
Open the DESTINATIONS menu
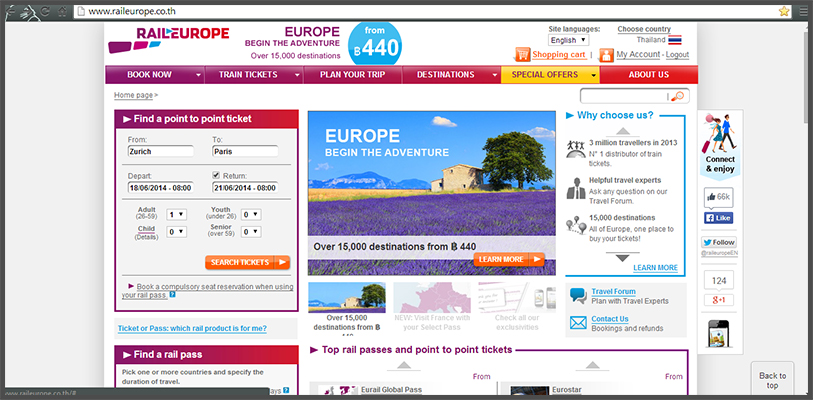tap(446, 75)
